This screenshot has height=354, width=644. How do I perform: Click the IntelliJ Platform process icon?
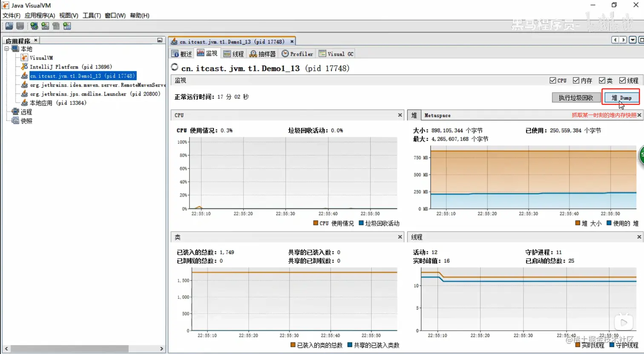click(25, 67)
